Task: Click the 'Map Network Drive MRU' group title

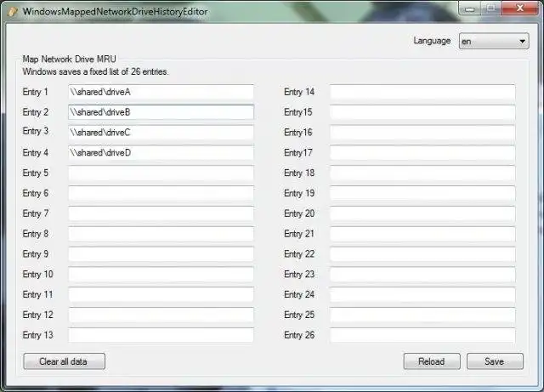Action: click(x=69, y=59)
